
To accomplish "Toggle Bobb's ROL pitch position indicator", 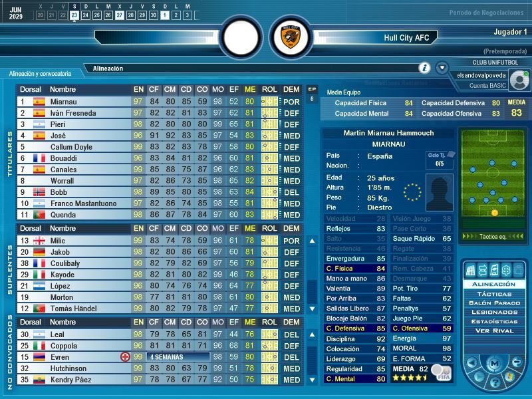I will click(269, 192).
